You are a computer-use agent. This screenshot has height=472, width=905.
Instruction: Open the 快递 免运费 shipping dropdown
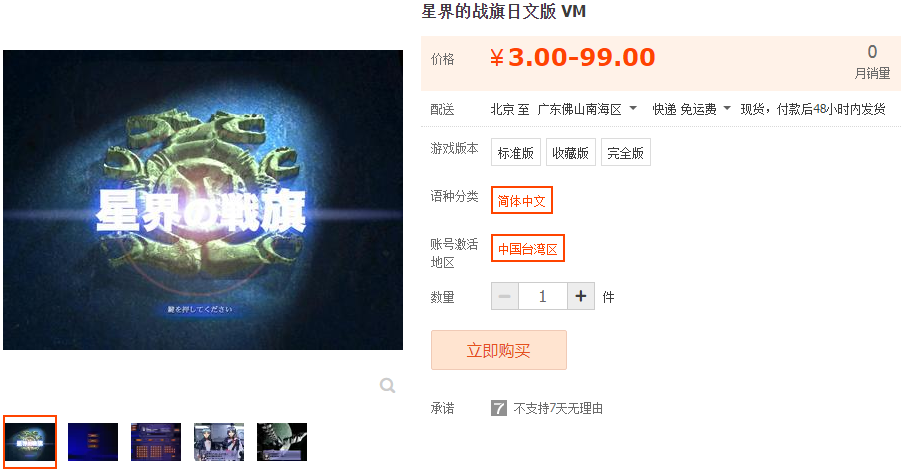click(691, 109)
